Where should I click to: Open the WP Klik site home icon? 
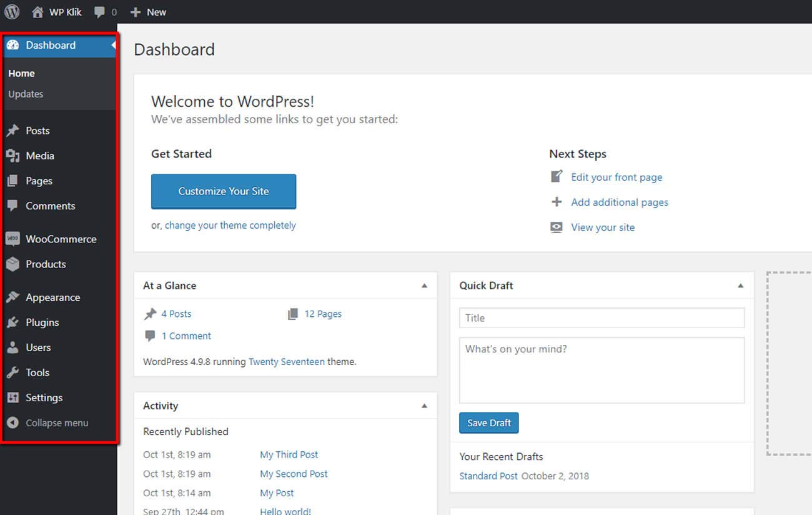(x=37, y=12)
